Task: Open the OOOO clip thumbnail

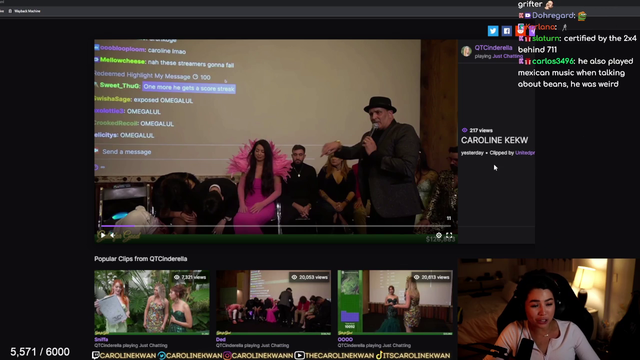Action: (395, 302)
